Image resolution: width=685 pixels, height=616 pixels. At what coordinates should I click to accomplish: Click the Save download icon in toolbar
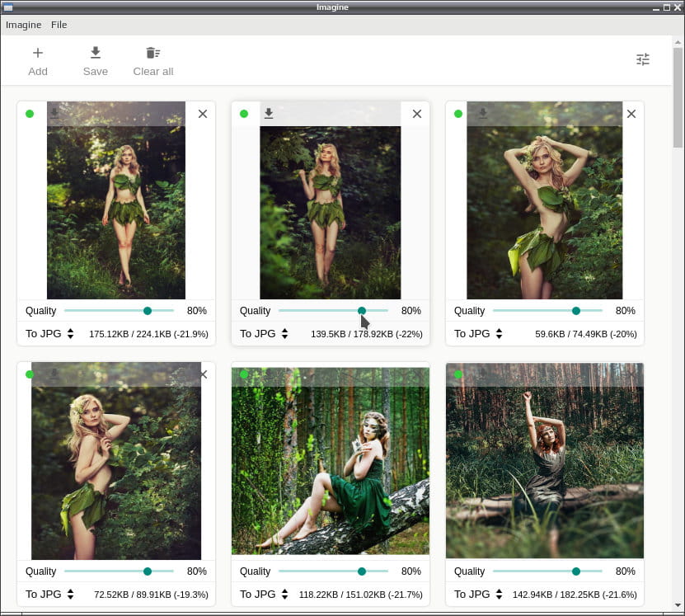(x=96, y=53)
